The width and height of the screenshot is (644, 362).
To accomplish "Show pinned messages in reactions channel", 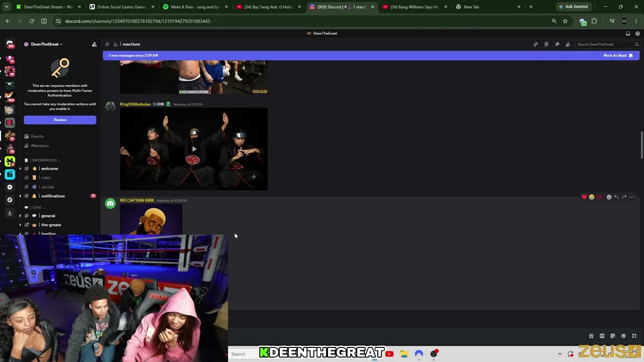I will point(557,44).
